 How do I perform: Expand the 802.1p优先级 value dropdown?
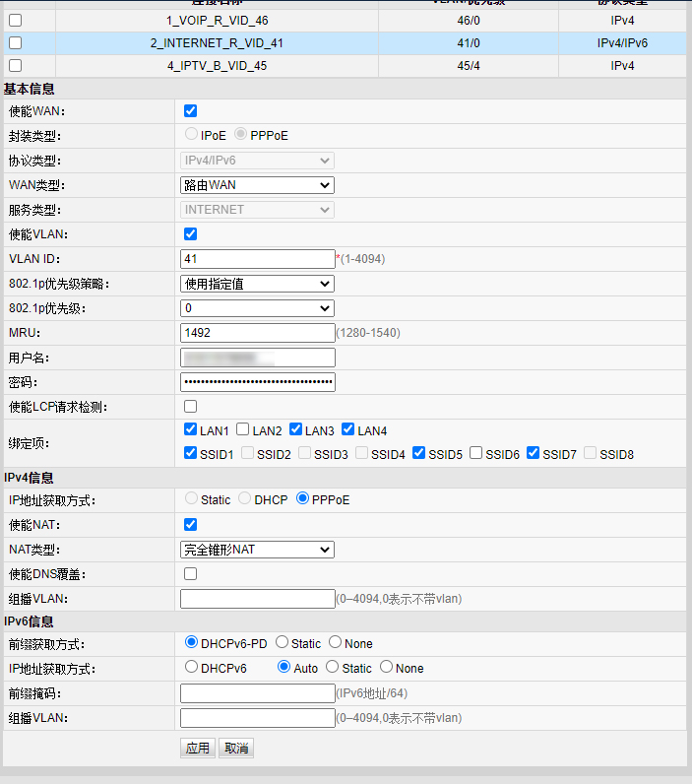click(x=257, y=308)
